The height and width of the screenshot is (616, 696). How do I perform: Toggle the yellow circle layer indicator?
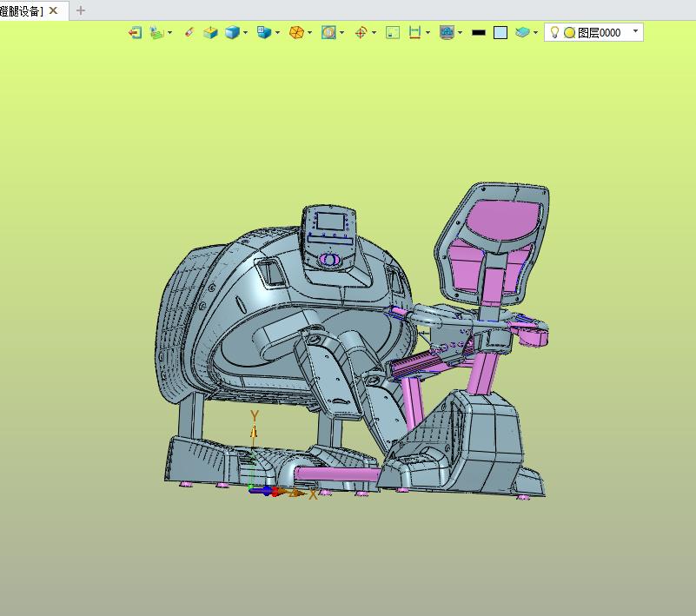click(x=569, y=32)
